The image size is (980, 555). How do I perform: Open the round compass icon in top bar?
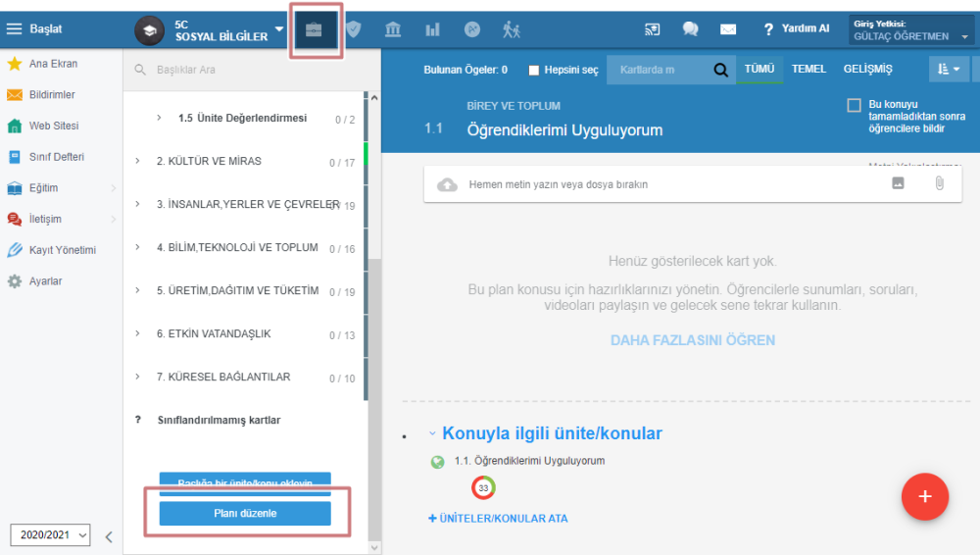pos(472,28)
